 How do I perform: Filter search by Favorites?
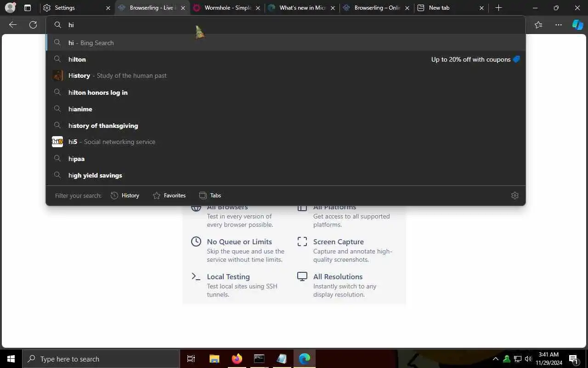(169, 195)
